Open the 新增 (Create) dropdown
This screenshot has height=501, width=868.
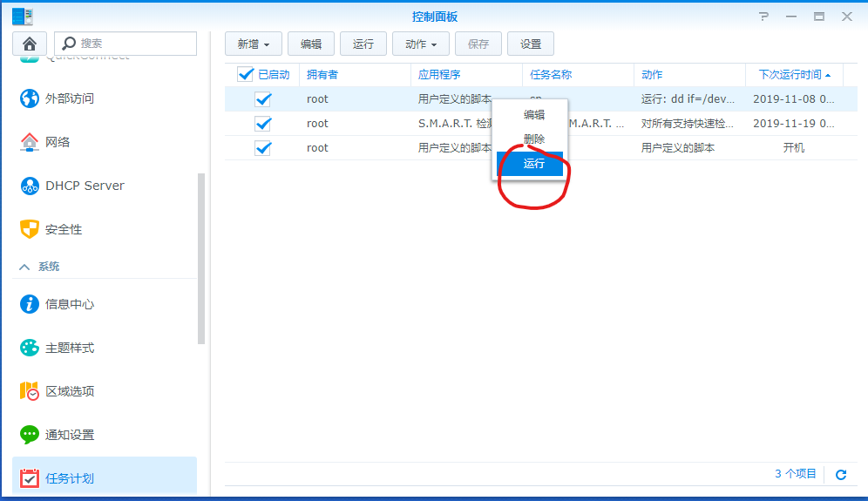tap(254, 44)
